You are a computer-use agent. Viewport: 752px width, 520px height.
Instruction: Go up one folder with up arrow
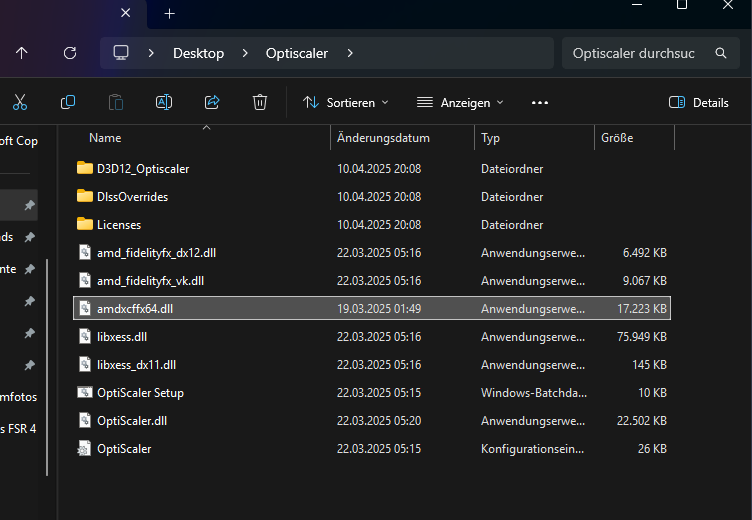click(x=22, y=53)
